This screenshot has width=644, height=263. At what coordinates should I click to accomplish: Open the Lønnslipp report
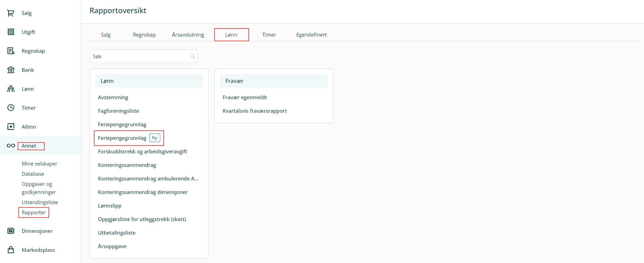click(109, 206)
